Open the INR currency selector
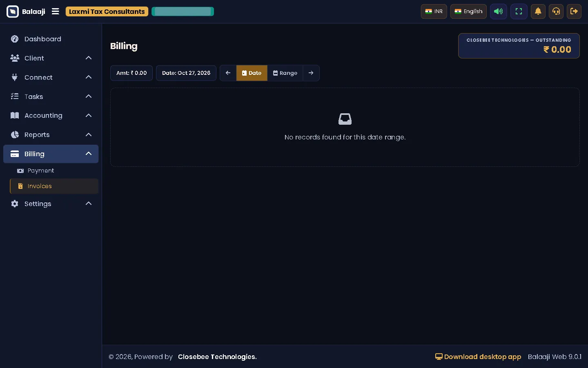This screenshot has height=368, width=588. pyautogui.click(x=434, y=11)
